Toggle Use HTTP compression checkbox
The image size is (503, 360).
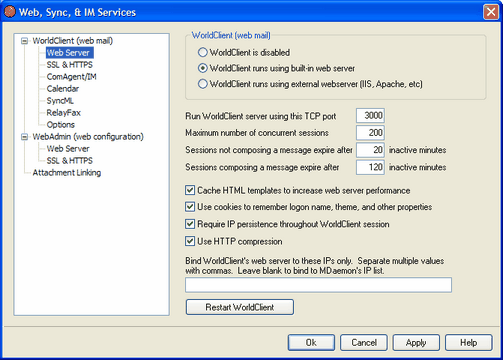pyautogui.click(x=190, y=241)
